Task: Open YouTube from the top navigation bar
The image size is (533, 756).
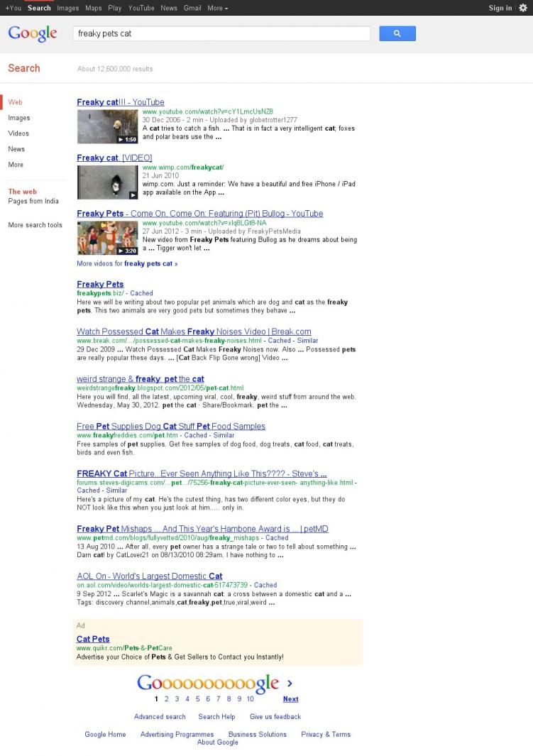Action: 141,9
